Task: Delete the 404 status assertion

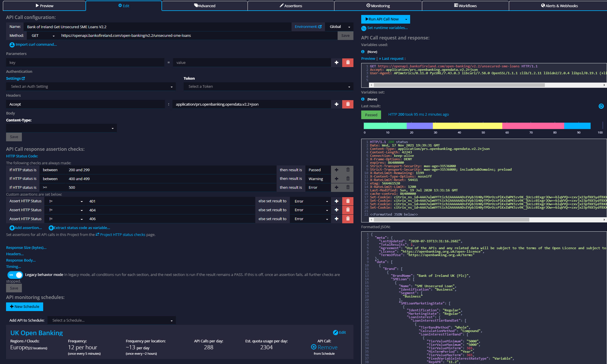Action: 348,210
